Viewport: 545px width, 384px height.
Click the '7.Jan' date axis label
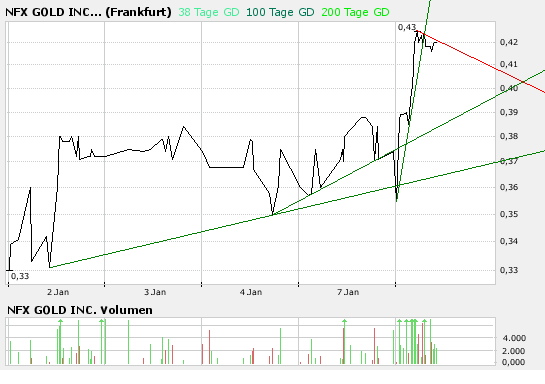348,292
